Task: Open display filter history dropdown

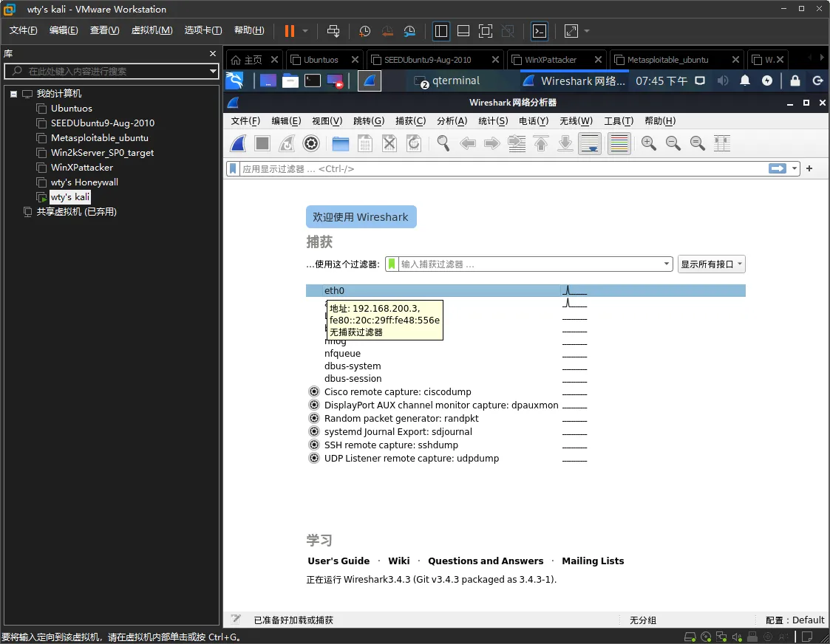Action: click(794, 168)
